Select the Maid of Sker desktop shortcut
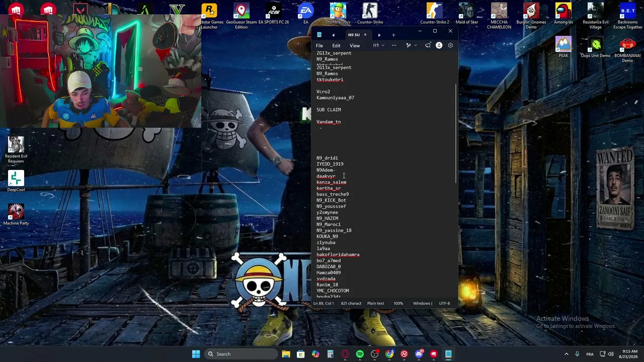This screenshot has height=362, width=644. [467, 14]
